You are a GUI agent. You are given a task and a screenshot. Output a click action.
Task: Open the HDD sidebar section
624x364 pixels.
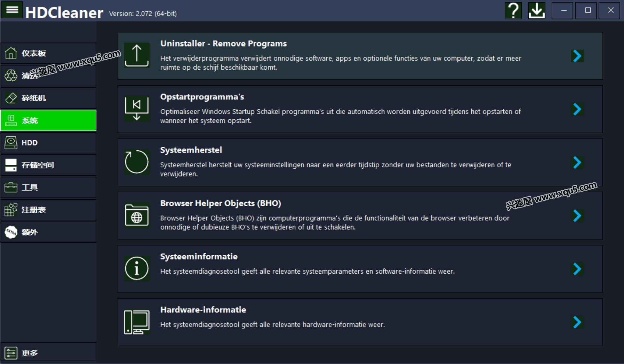point(48,143)
